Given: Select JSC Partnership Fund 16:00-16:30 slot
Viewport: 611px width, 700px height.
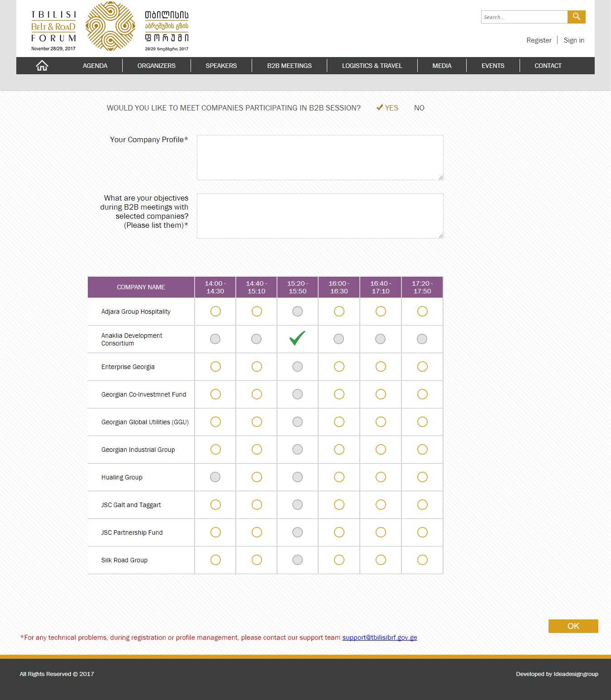Looking at the screenshot, I should pyautogui.click(x=339, y=532).
